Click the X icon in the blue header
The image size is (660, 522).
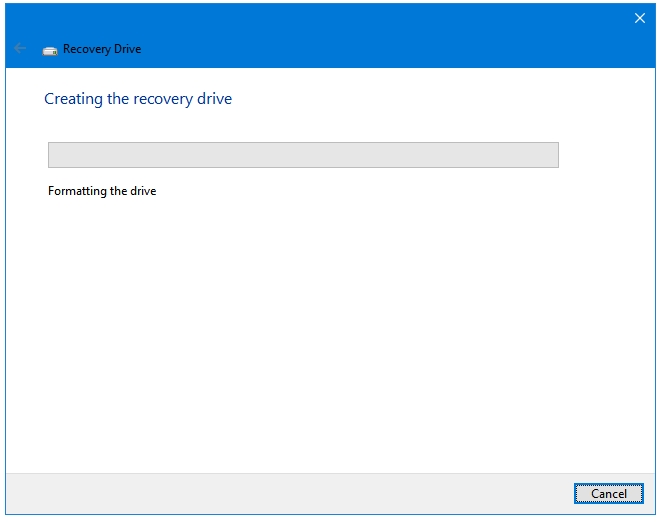click(639, 18)
